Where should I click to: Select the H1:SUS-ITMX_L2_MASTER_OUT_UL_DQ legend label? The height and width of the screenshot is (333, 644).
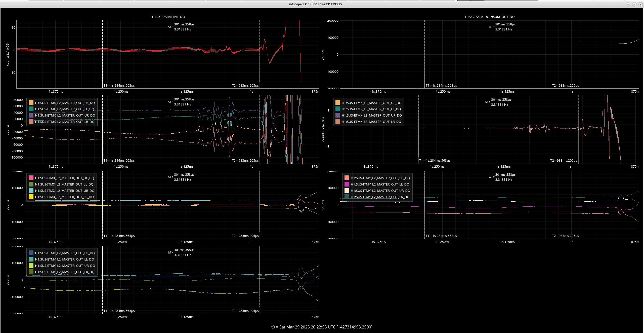[x=65, y=178]
